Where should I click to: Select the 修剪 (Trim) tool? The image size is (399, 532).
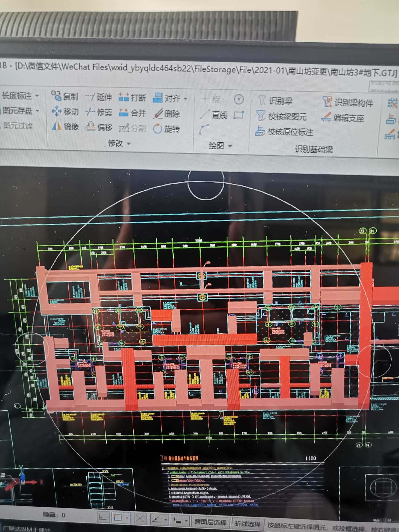point(99,112)
